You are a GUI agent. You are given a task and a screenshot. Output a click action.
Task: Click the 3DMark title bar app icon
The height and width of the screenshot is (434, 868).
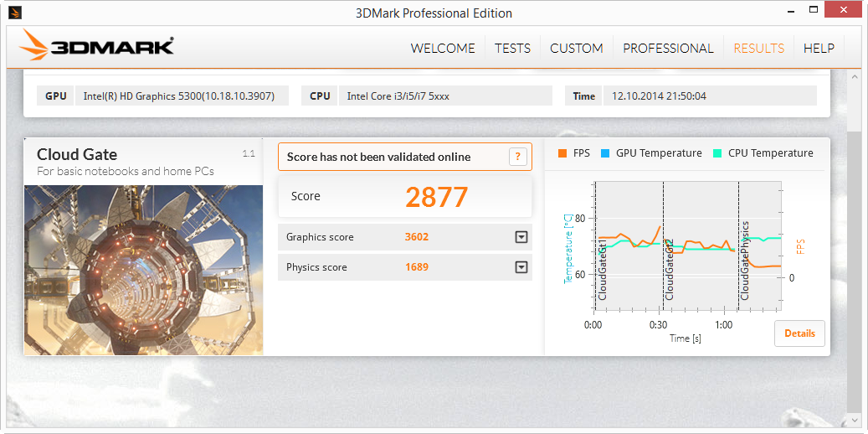15,13
